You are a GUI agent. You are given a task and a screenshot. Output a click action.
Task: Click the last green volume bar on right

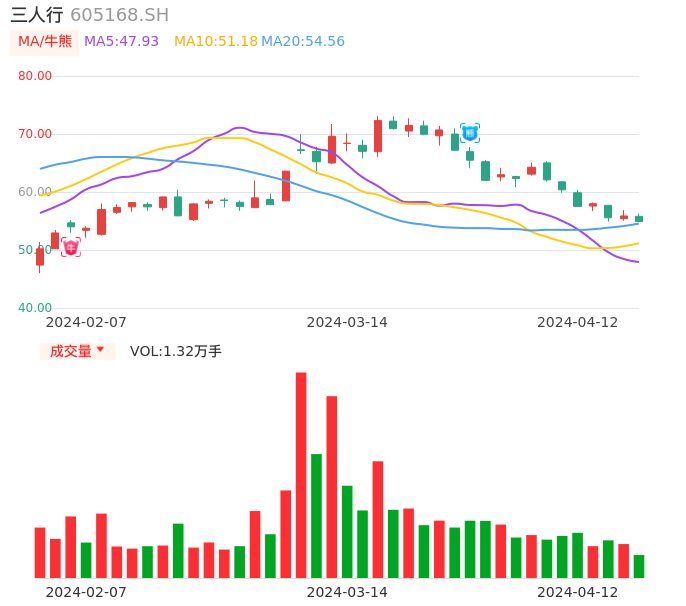639,566
